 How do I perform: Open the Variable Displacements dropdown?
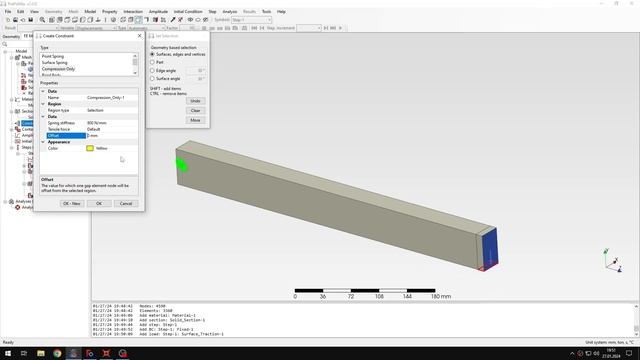pos(96,28)
